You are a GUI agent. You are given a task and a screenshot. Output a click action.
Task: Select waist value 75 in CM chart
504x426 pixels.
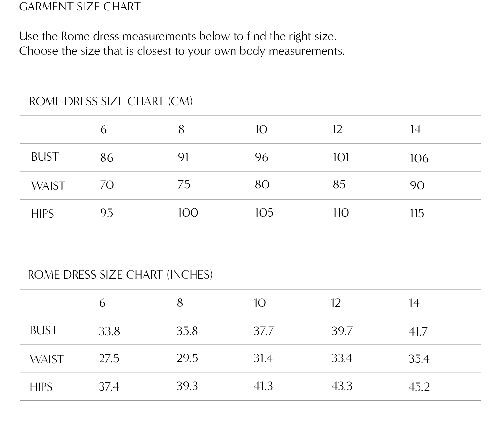pyautogui.click(x=184, y=184)
